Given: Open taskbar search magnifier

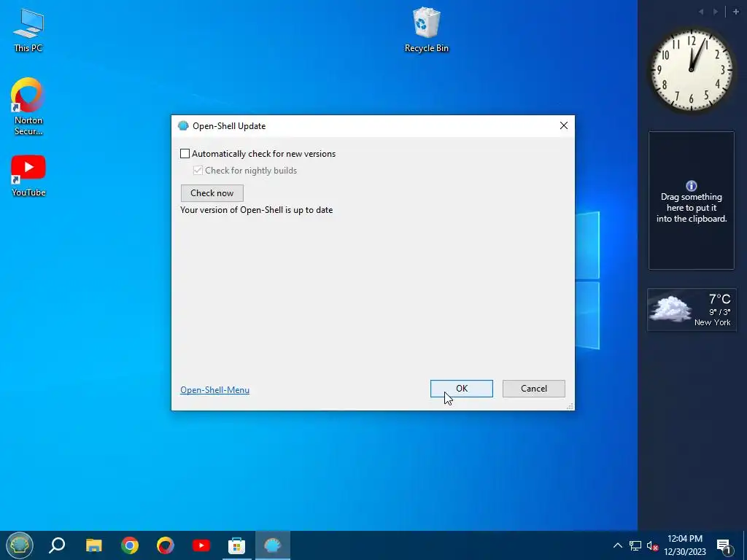Looking at the screenshot, I should click(x=57, y=545).
